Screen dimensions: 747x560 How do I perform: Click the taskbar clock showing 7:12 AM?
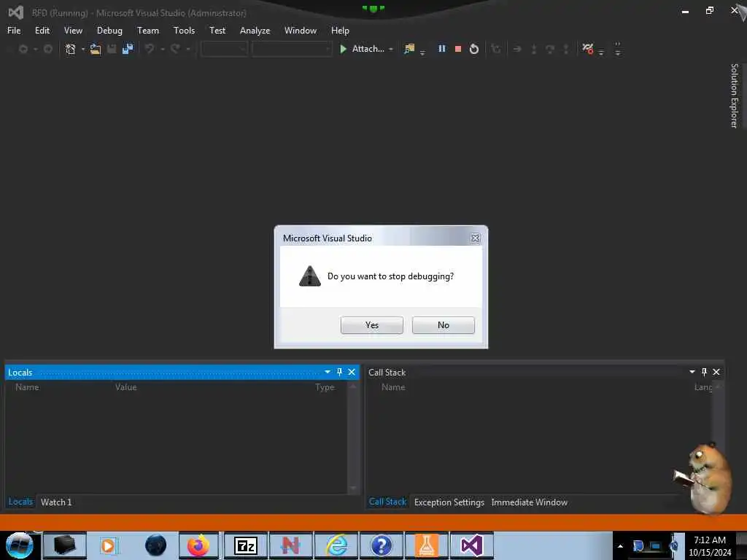click(710, 546)
